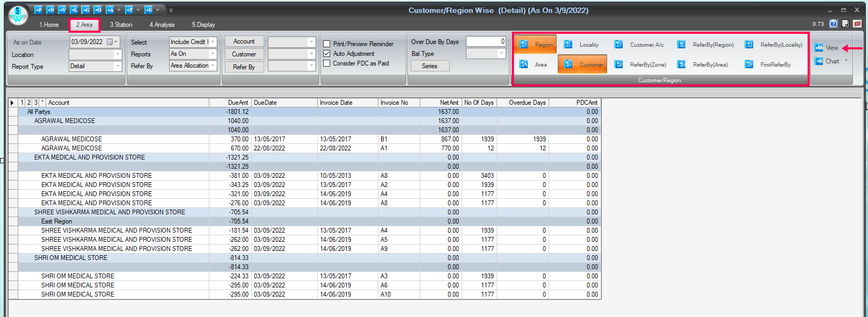Image resolution: width=868 pixels, height=317 pixels.
Task: Click the N quick access toolbar icon
Action: [x=50, y=10]
